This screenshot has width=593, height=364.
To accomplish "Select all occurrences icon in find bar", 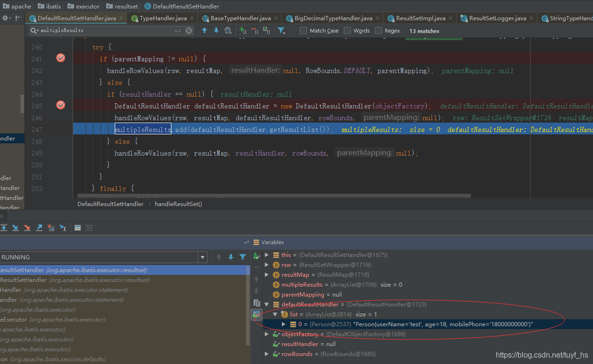I will 266,31.
